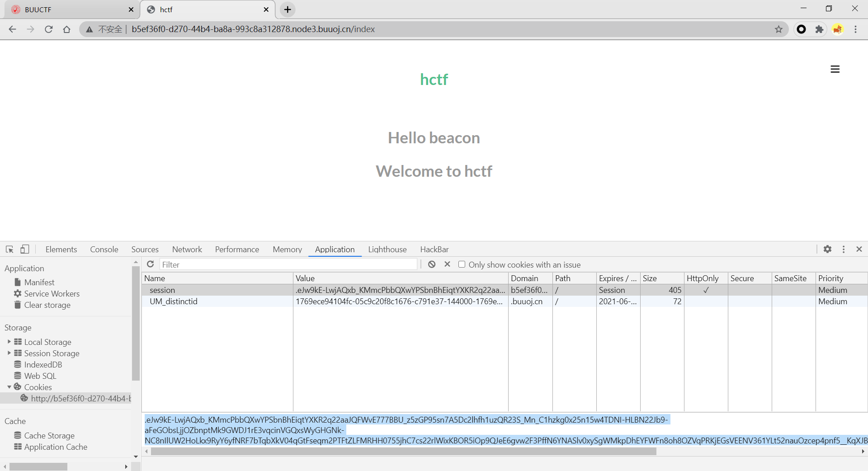Open Manifest in the Application sidebar
The height and width of the screenshot is (471, 868).
(x=39, y=282)
